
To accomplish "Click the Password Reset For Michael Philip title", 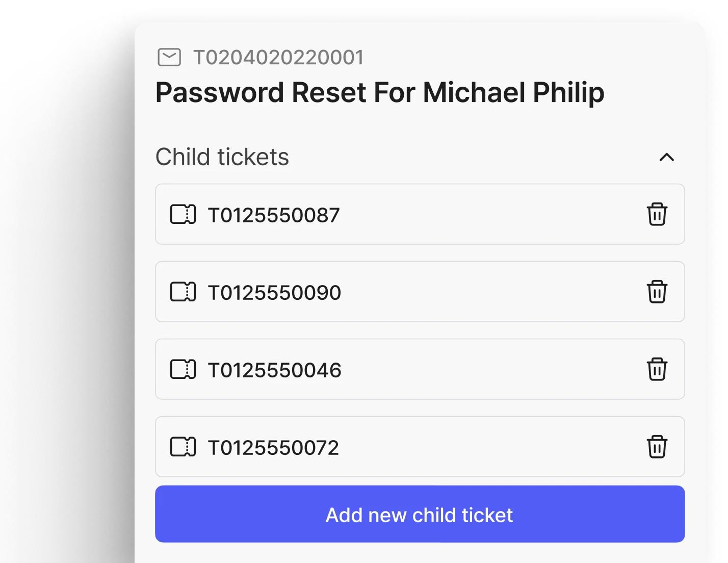I will [380, 93].
